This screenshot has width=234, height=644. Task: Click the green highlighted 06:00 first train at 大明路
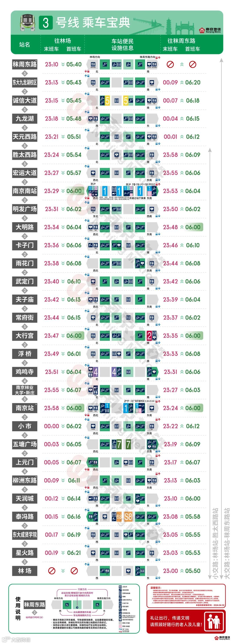pos(193,227)
